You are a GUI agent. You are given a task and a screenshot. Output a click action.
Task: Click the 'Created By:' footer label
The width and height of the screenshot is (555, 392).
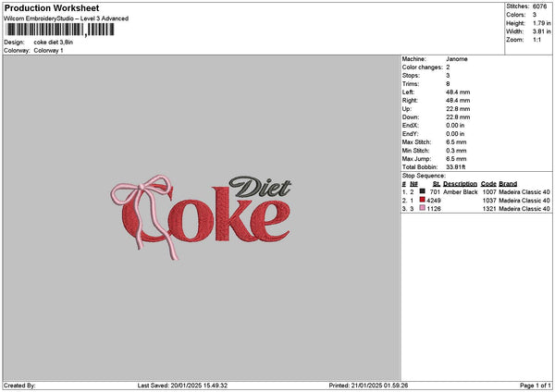pos(19,386)
